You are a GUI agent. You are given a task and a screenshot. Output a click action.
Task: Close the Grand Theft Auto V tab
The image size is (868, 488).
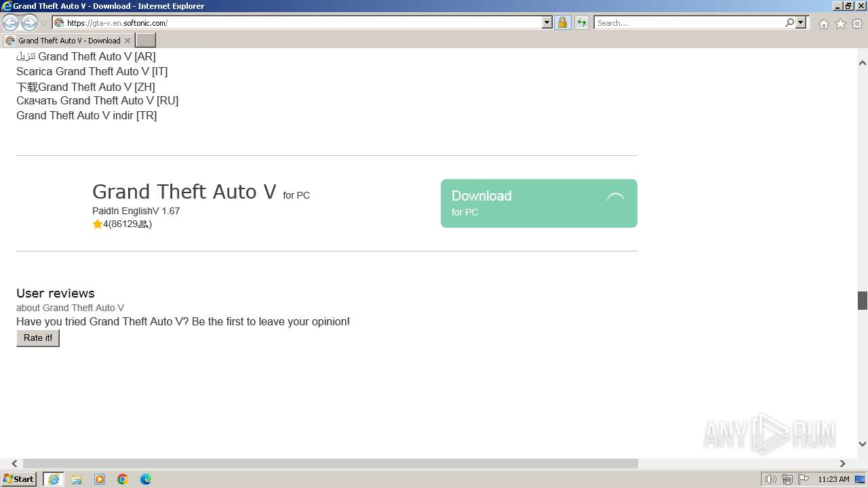click(127, 41)
